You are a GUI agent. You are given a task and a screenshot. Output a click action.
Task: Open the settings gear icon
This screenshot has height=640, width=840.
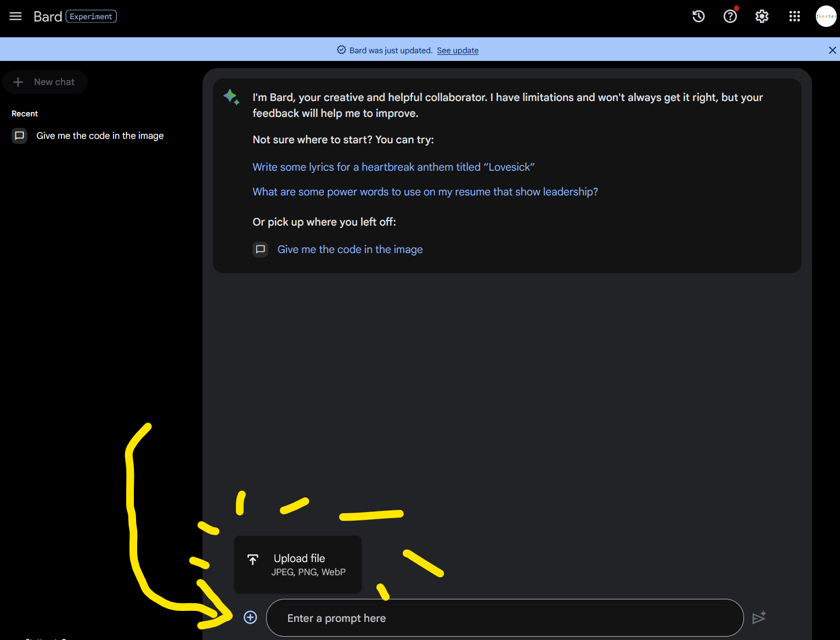pos(762,16)
